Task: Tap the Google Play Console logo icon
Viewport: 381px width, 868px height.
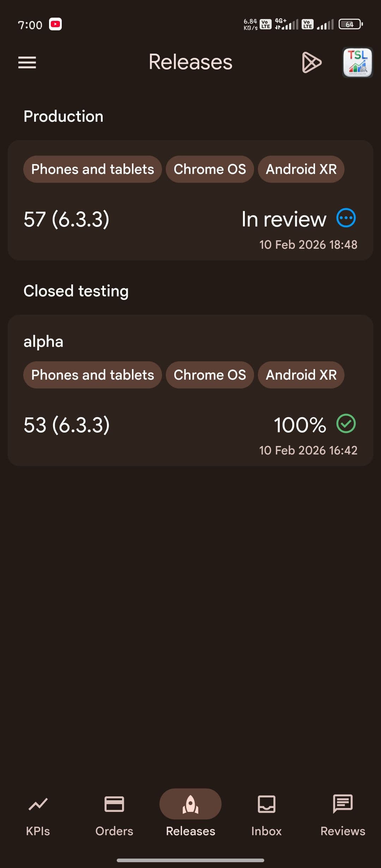Action: (312, 62)
